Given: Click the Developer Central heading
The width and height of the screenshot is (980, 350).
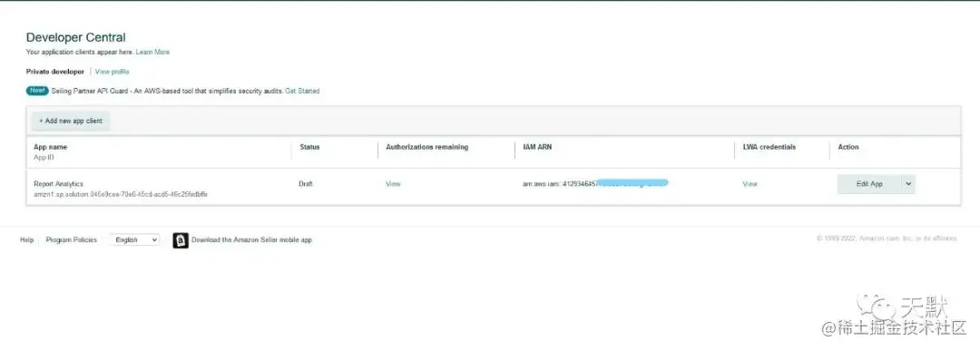Looking at the screenshot, I should coord(76,37).
